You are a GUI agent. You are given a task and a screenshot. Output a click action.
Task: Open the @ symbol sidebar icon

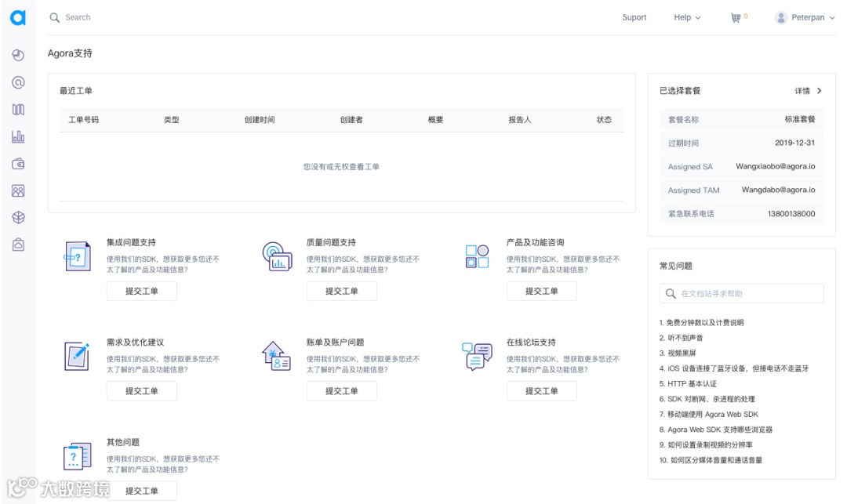coord(18,82)
